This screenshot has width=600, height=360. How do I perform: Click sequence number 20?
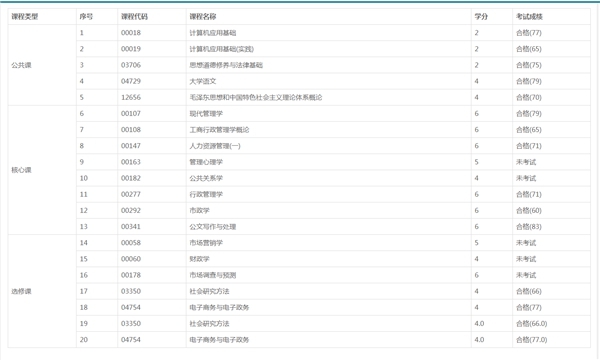(x=84, y=340)
